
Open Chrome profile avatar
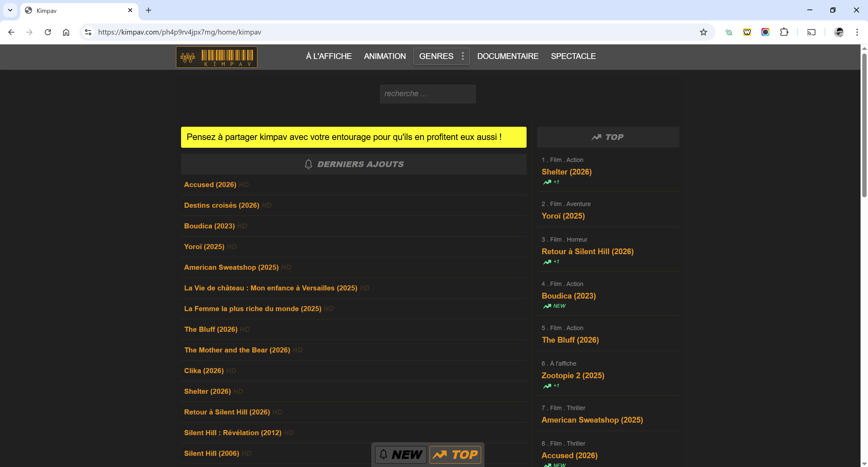click(839, 32)
